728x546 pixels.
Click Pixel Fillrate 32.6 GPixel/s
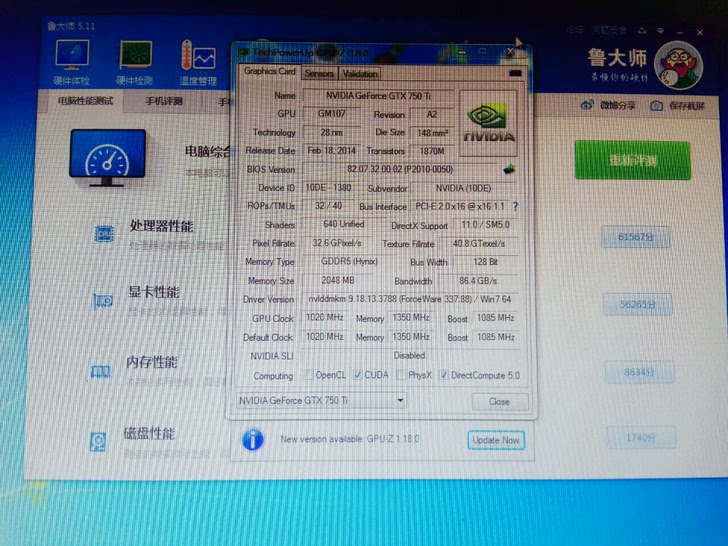coord(337,243)
